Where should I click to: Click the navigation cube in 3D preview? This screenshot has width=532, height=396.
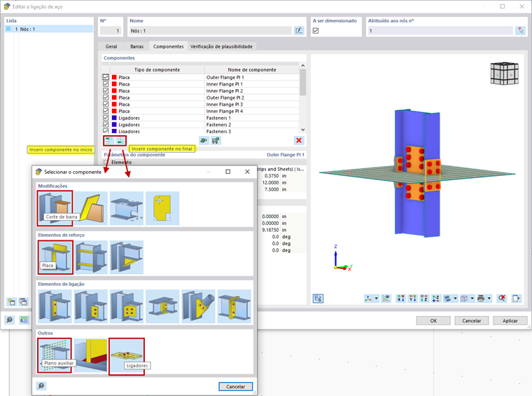(x=505, y=74)
